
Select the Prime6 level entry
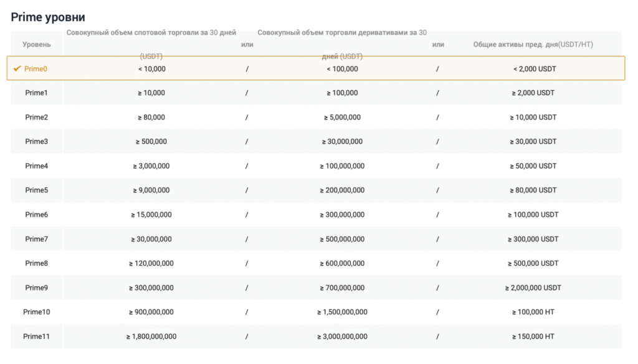(36, 215)
